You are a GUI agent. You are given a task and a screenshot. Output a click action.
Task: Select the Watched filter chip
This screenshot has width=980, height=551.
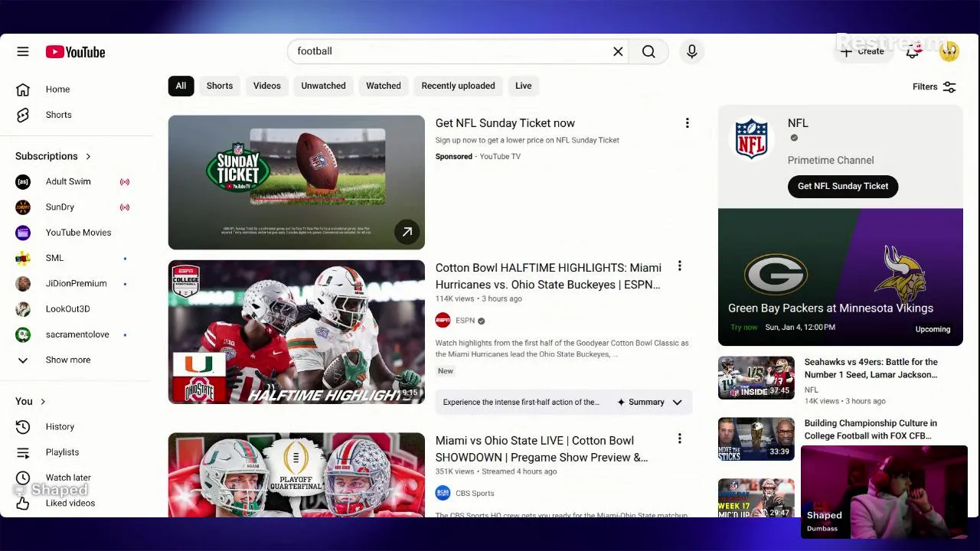[384, 86]
